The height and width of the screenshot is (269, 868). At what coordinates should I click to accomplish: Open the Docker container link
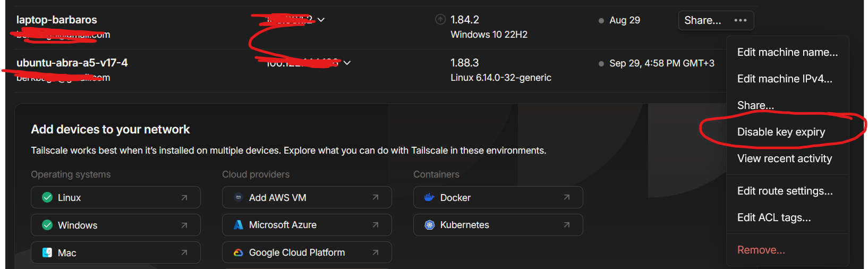[498, 197]
